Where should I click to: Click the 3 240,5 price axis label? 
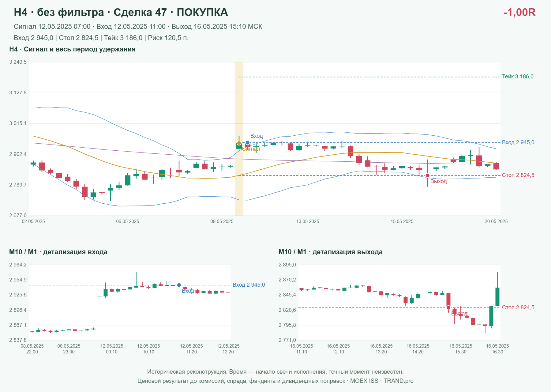pos(18,62)
